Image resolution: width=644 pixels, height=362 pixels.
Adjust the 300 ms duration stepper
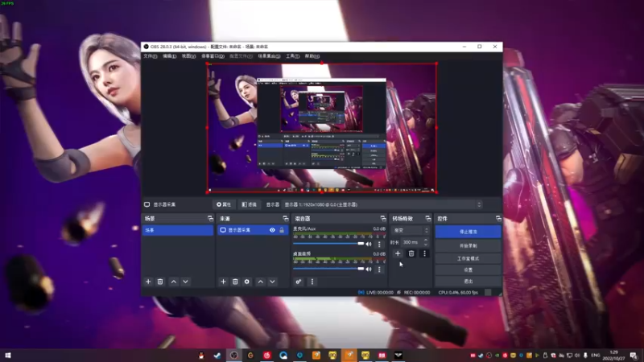click(x=426, y=242)
